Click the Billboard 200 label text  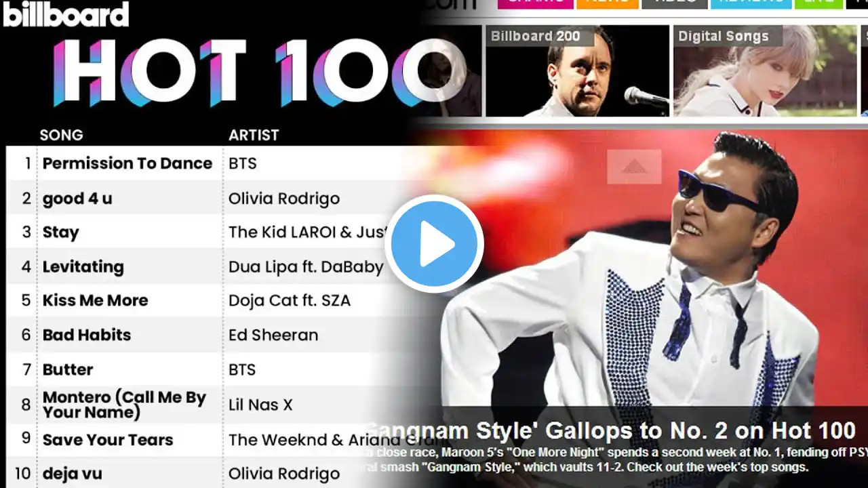click(x=536, y=37)
